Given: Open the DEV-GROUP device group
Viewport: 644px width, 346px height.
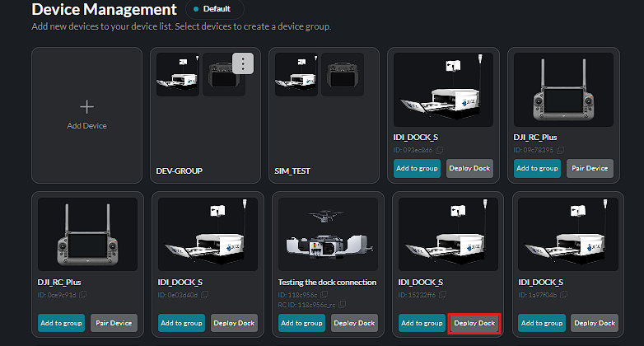Looking at the screenshot, I should pyautogui.click(x=205, y=115).
